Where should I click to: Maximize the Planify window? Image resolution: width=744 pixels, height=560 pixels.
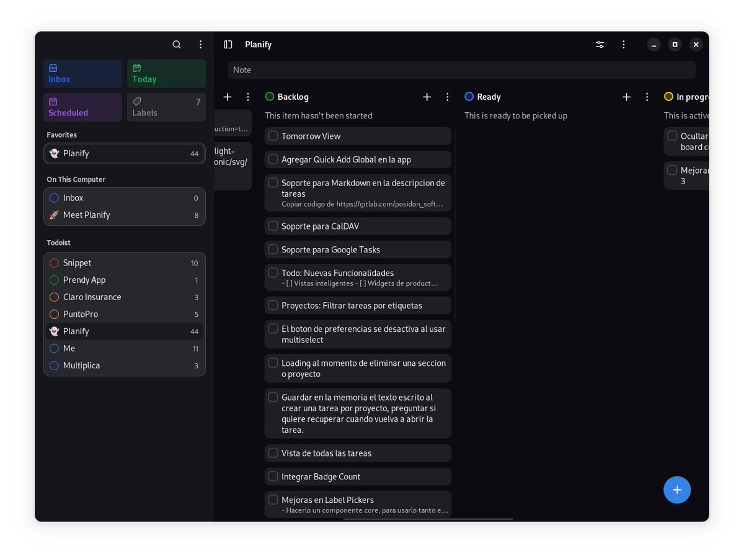(675, 45)
